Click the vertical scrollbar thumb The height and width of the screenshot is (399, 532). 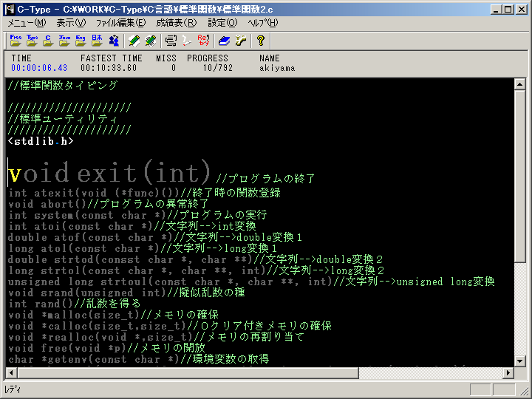coord(519,176)
